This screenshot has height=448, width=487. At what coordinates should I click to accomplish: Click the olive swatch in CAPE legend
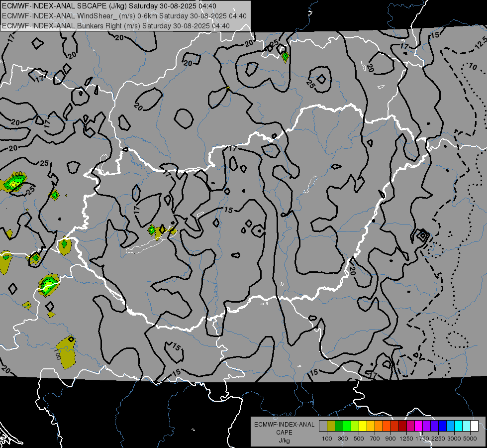[x=331, y=426]
